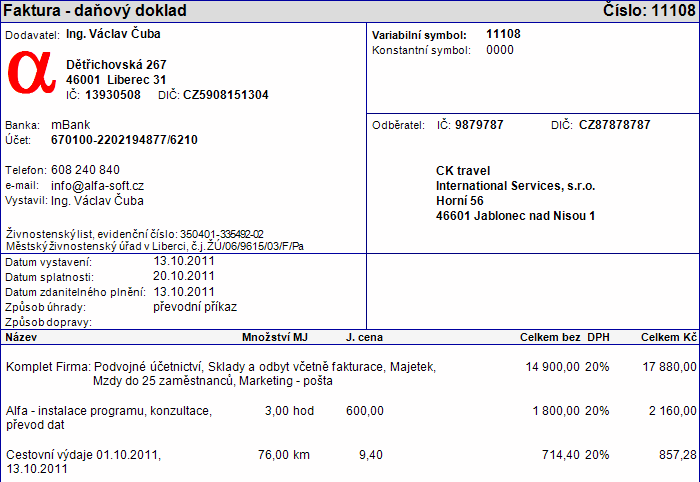Click 'International Services, s.r.o.' line
The width and height of the screenshot is (700, 482).
coord(516,186)
